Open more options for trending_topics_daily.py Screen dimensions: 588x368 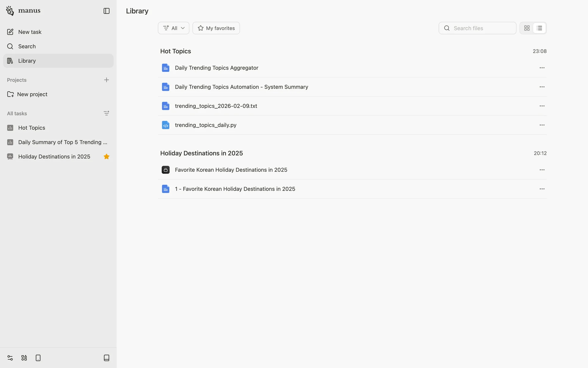(x=542, y=125)
